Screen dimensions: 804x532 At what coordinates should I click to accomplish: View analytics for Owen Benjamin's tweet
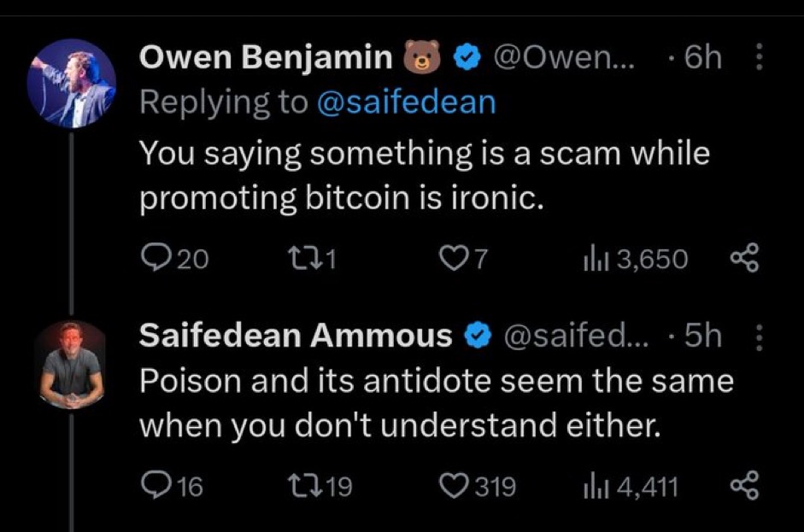[592, 256]
